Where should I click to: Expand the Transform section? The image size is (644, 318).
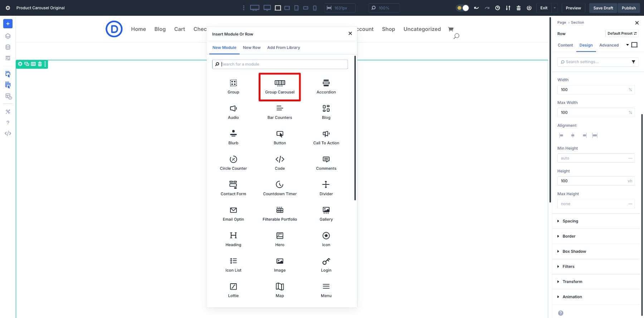point(596,281)
